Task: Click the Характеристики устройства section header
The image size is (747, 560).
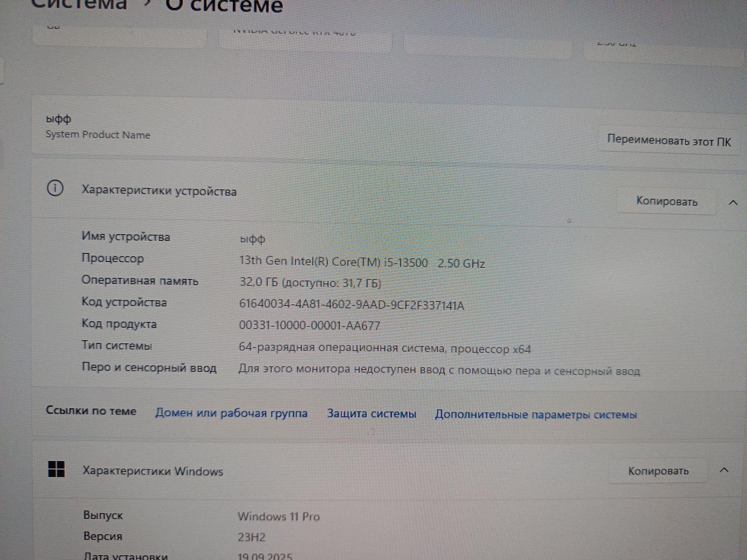Action: tap(159, 191)
